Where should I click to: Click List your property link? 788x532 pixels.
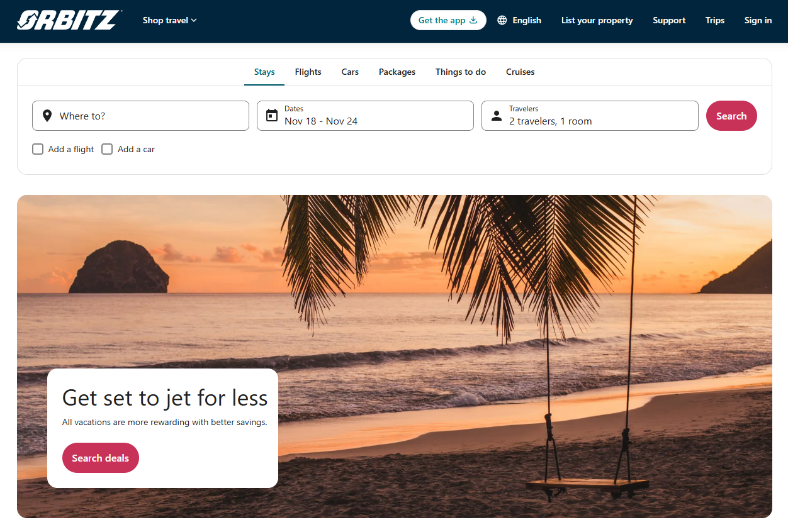point(597,20)
